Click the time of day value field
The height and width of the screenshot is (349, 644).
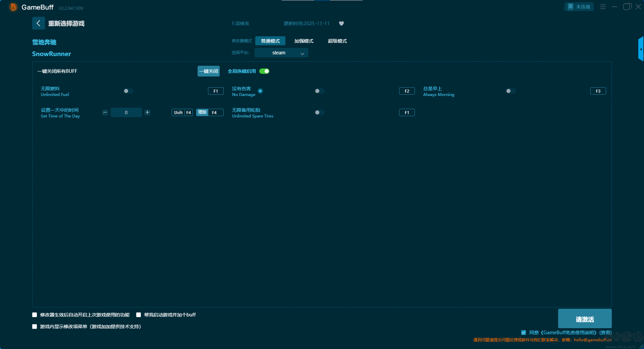[126, 112]
